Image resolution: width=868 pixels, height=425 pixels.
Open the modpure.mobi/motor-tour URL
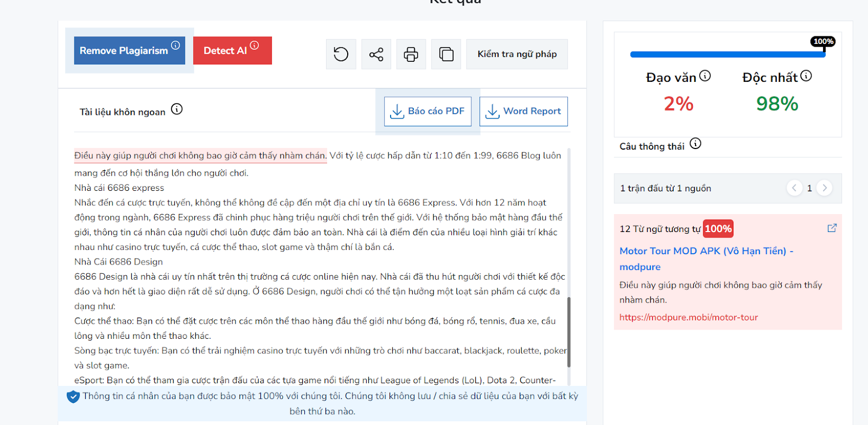pos(688,317)
